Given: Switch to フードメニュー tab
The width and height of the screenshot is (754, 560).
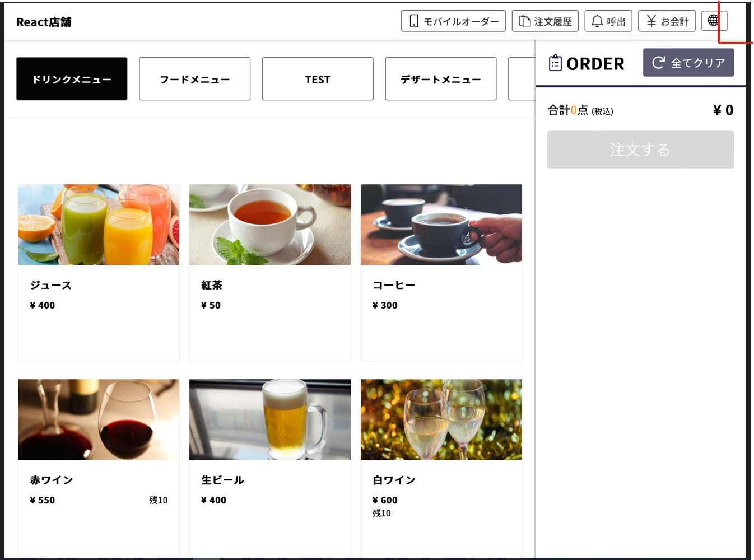Looking at the screenshot, I should pyautogui.click(x=194, y=79).
